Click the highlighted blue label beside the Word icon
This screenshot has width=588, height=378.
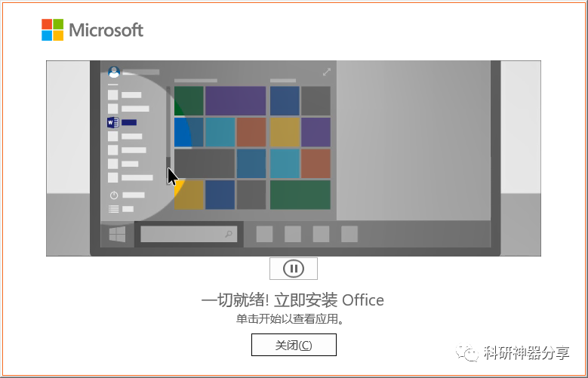point(129,123)
